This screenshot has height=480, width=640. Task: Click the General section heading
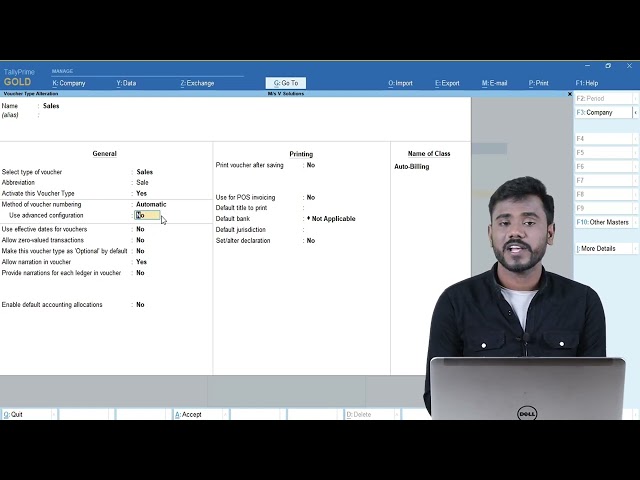tap(104, 154)
